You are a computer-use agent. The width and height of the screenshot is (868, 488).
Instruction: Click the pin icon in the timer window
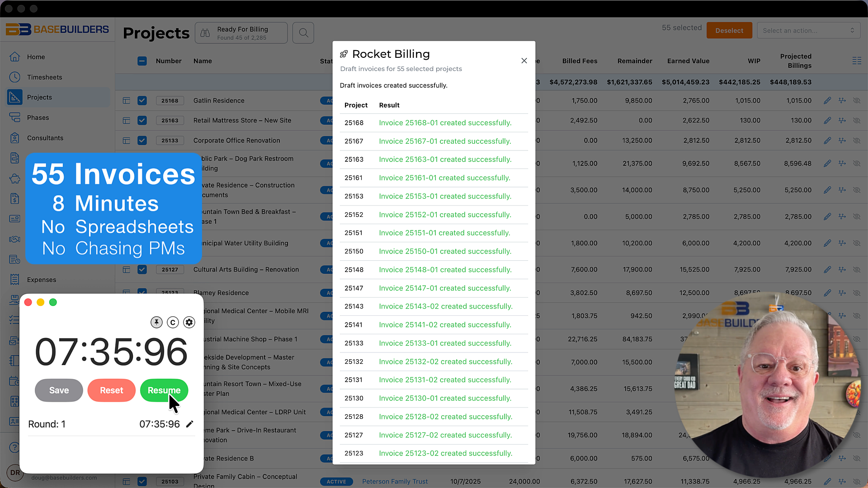[x=156, y=322]
